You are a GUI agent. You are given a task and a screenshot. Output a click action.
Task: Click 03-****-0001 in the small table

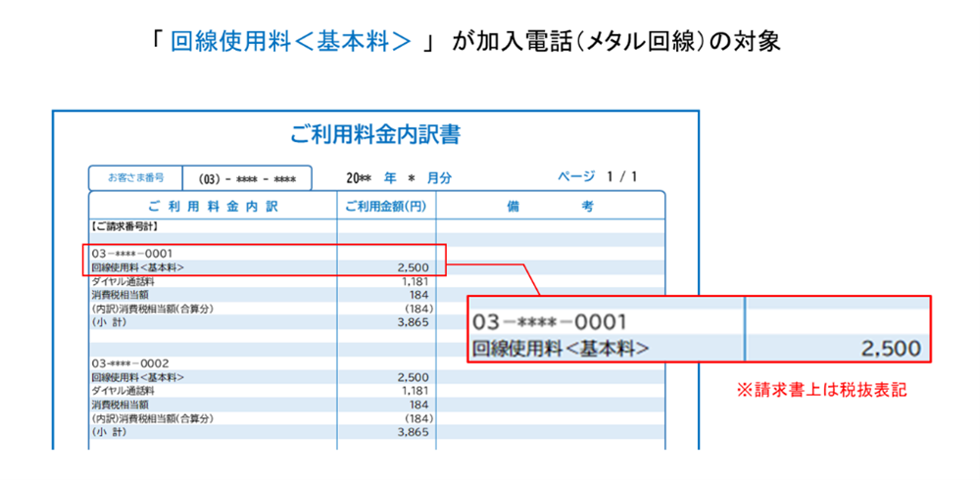pyautogui.click(x=130, y=254)
